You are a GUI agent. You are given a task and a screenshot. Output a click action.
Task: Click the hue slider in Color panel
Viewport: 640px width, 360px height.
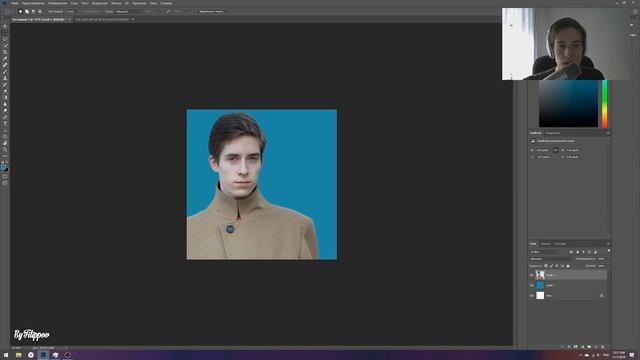pos(604,104)
